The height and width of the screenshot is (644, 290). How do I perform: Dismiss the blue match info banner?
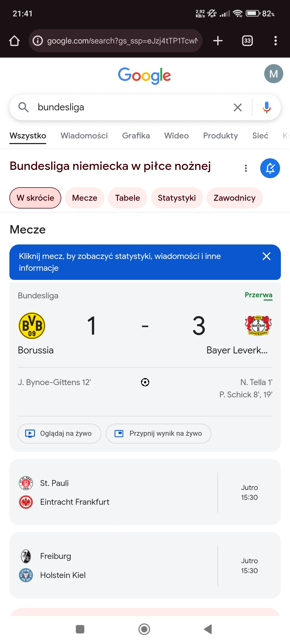click(266, 256)
